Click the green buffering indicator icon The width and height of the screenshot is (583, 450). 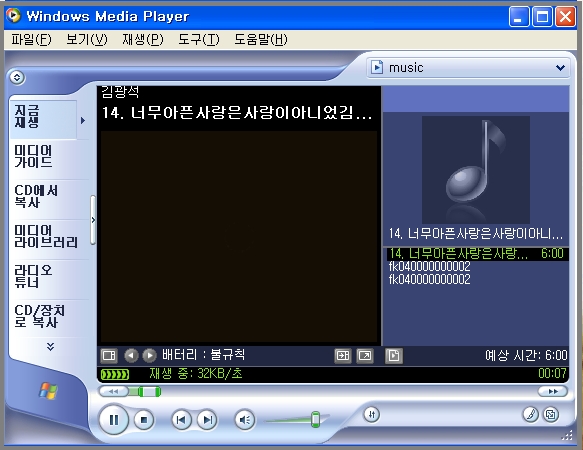click(115, 374)
